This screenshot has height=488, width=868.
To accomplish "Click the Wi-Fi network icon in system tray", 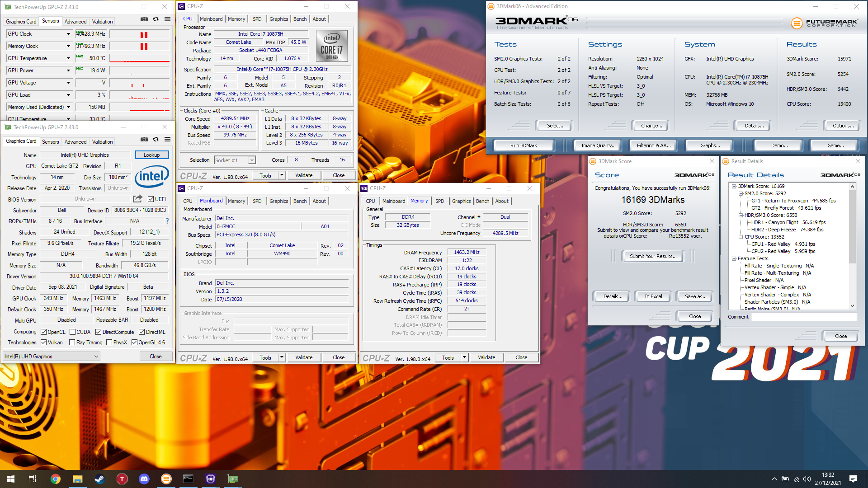I will (x=796, y=479).
